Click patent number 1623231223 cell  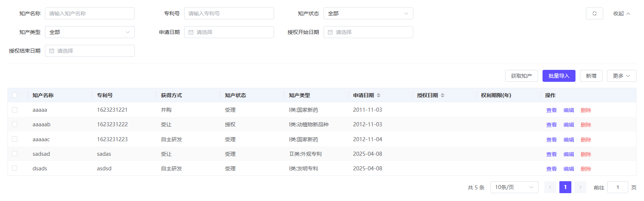(x=112, y=139)
